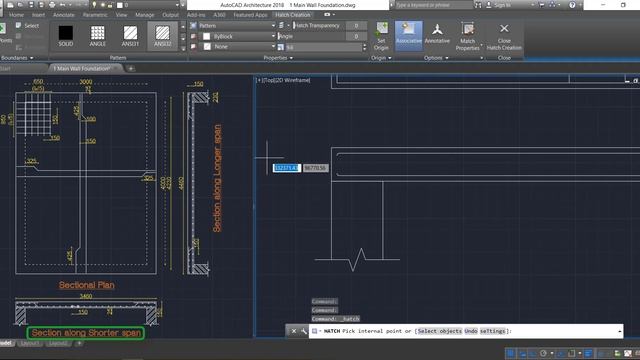Click the search keyword or phrase field
Screen dimensions: 640x360
pyautogui.click(x=433, y=5)
